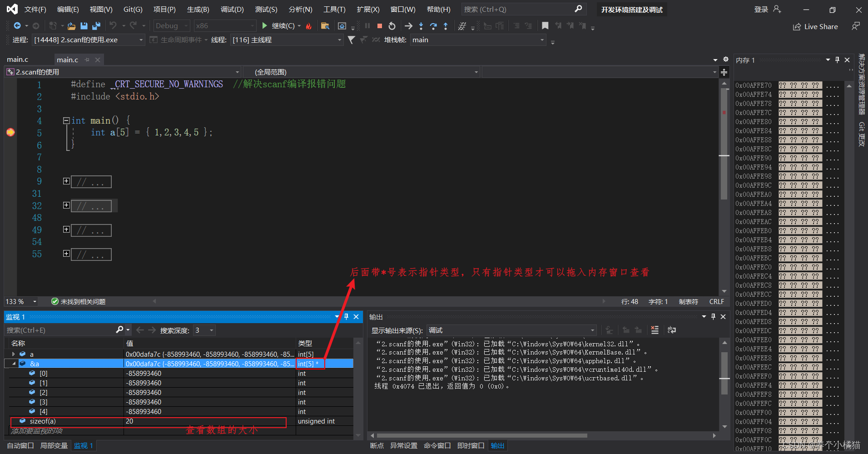Switch to the 自动窗口 tab
The image size is (868, 454).
[x=20, y=446]
